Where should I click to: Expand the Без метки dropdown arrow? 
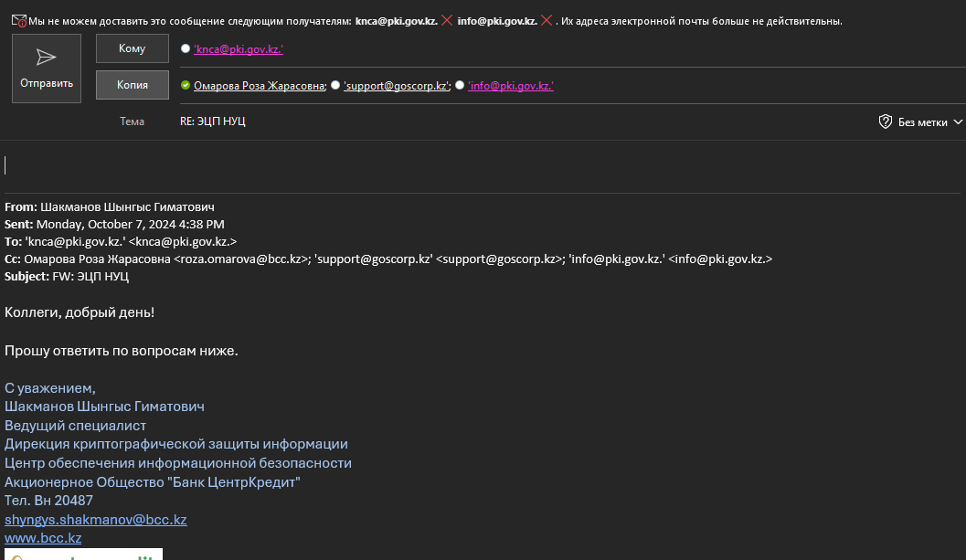point(958,122)
